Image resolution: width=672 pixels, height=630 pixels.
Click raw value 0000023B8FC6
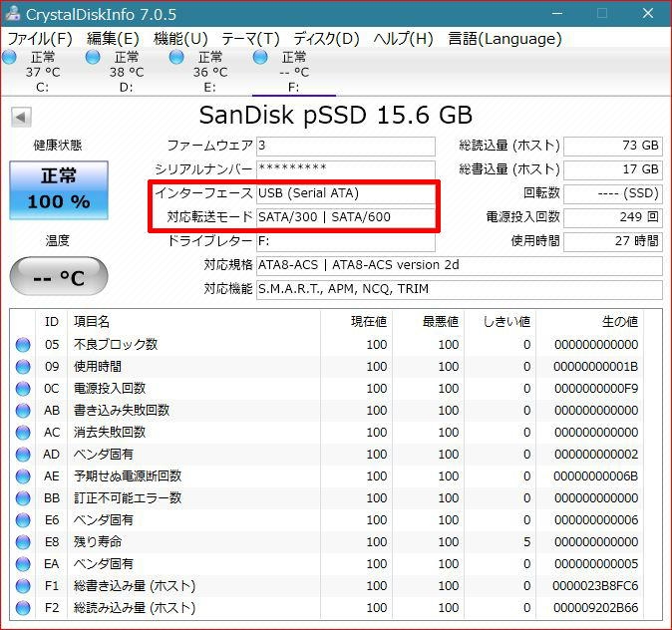tap(595, 586)
